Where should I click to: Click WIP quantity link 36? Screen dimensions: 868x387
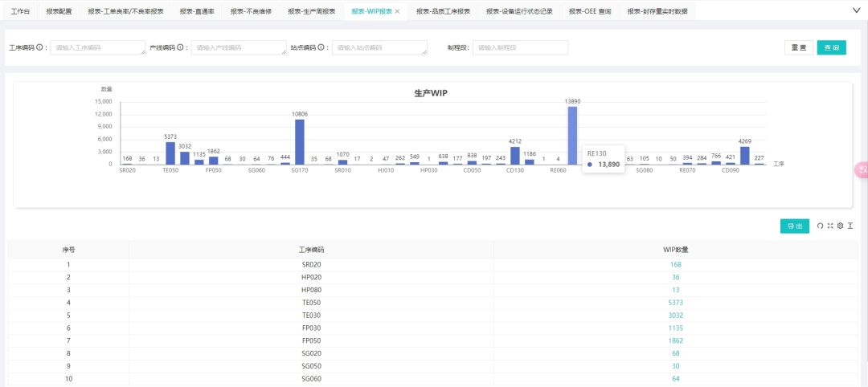coord(675,278)
